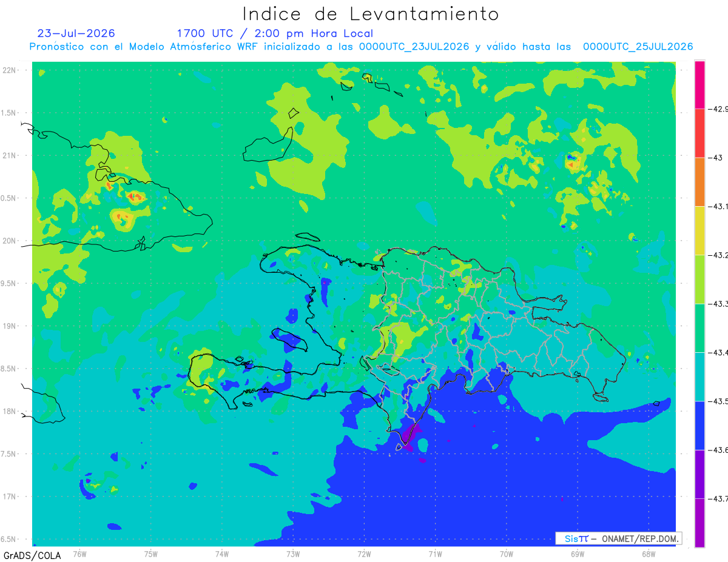Image resolution: width=728 pixels, height=562 pixels.
Task: Click the '18N' latitude label
Action: (x=8, y=412)
